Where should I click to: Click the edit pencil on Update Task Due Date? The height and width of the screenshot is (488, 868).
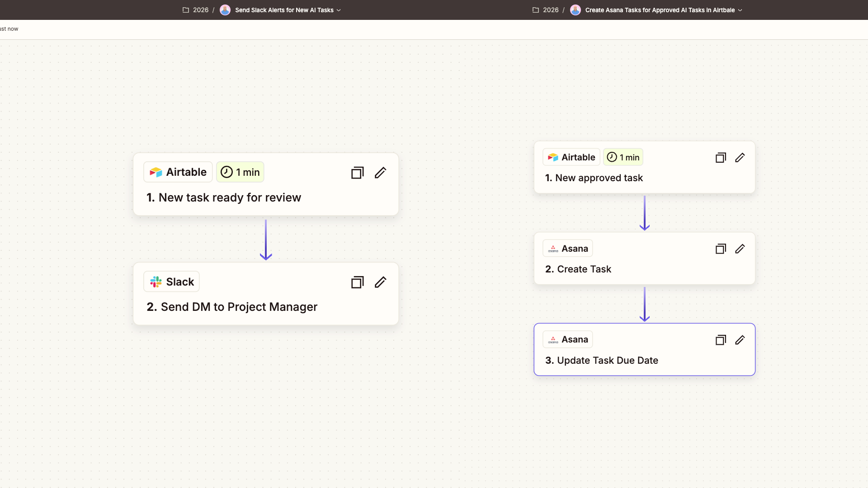[740, 340]
